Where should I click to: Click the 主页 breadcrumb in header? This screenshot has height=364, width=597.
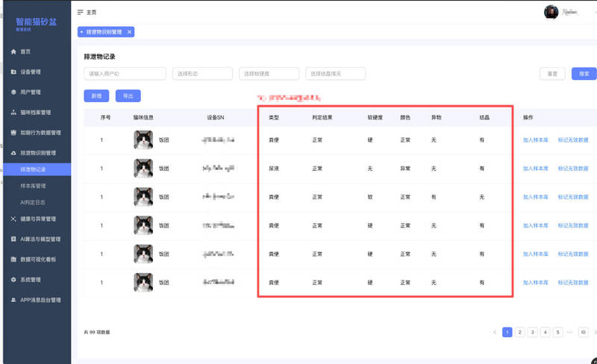91,12
